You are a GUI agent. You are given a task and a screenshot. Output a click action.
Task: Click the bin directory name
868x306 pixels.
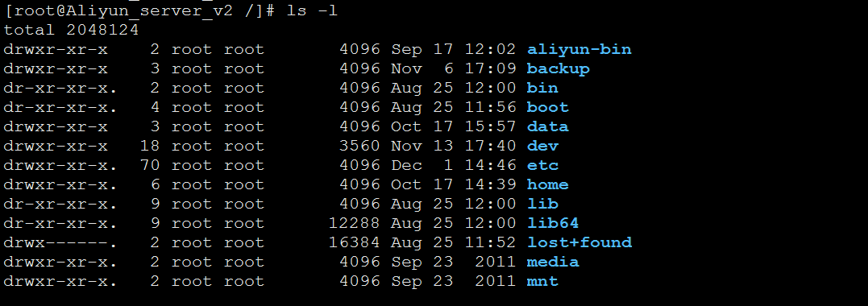click(x=542, y=88)
